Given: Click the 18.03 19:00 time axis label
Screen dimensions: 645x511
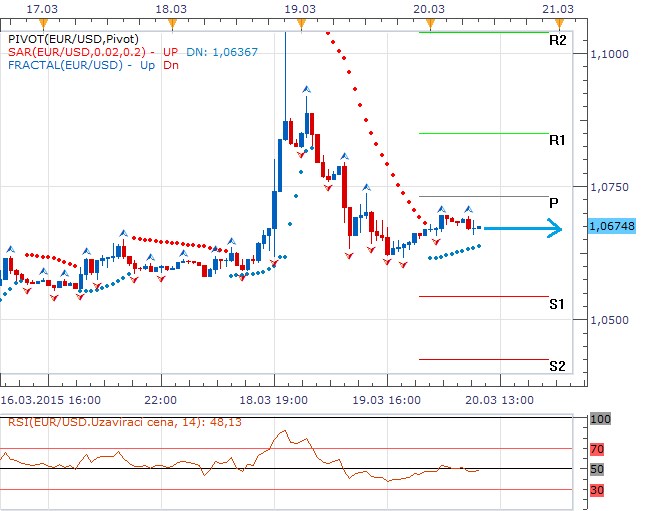Looking at the screenshot, I should pos(279,397).
